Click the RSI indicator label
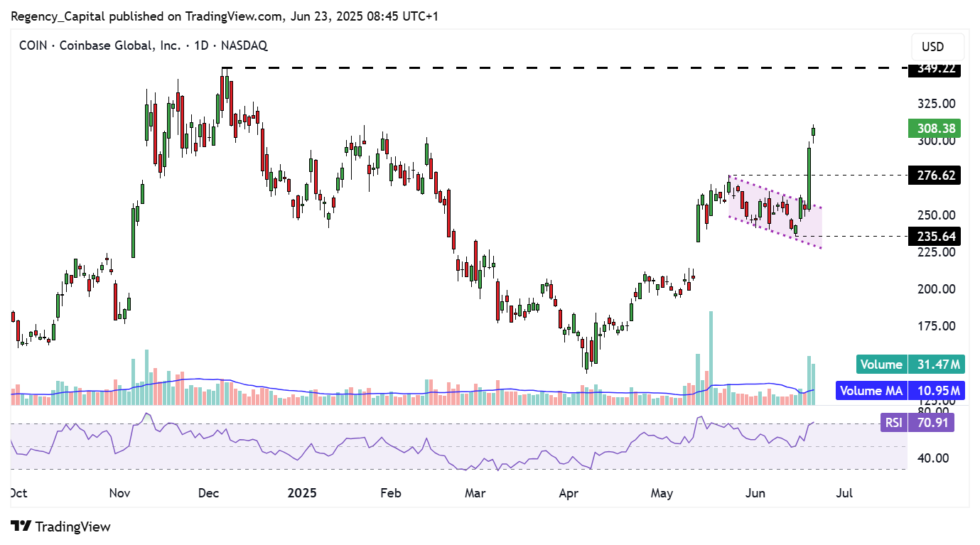Image resolution: width=980 pixels, height=545 pixels. click(894, 423)
